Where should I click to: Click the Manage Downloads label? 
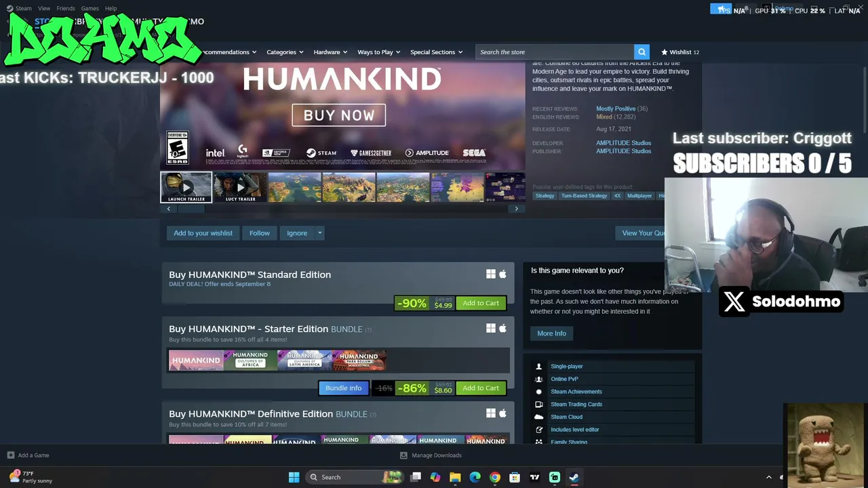[x=437, y=455]
